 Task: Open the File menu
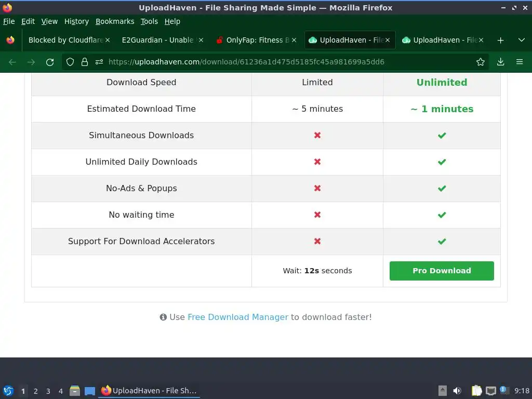point(9,21)
